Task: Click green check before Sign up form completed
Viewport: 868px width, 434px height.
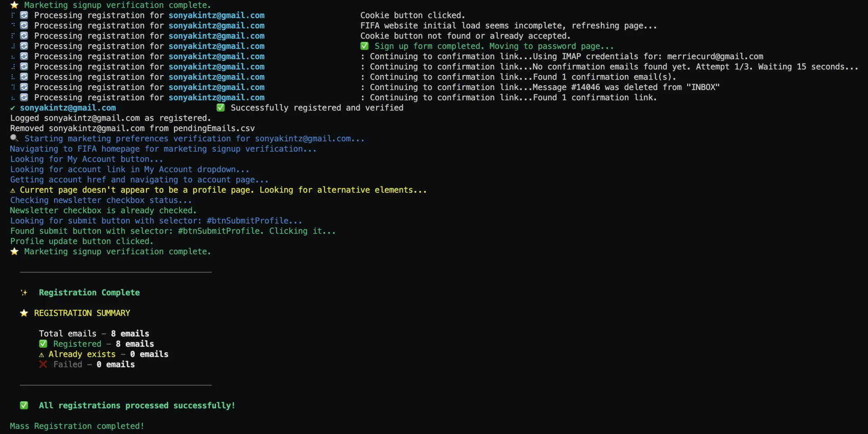Action: click(x=364, y=46)
